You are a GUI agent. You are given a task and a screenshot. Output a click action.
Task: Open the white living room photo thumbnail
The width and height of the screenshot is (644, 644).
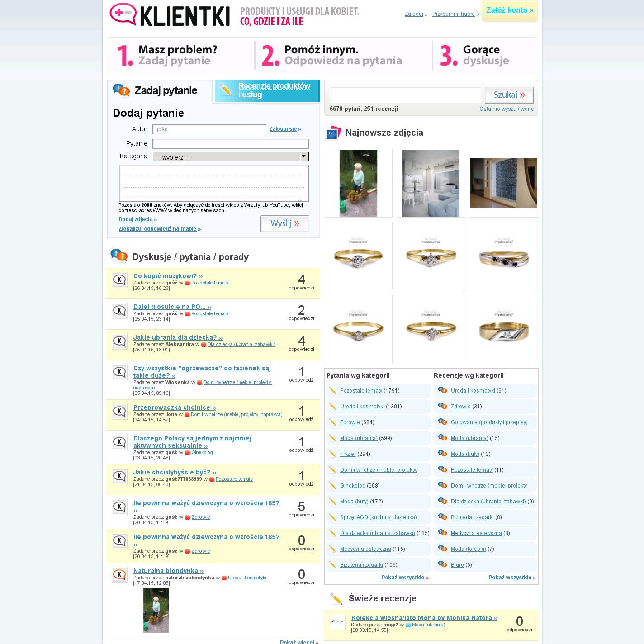[x=431, y=183]
